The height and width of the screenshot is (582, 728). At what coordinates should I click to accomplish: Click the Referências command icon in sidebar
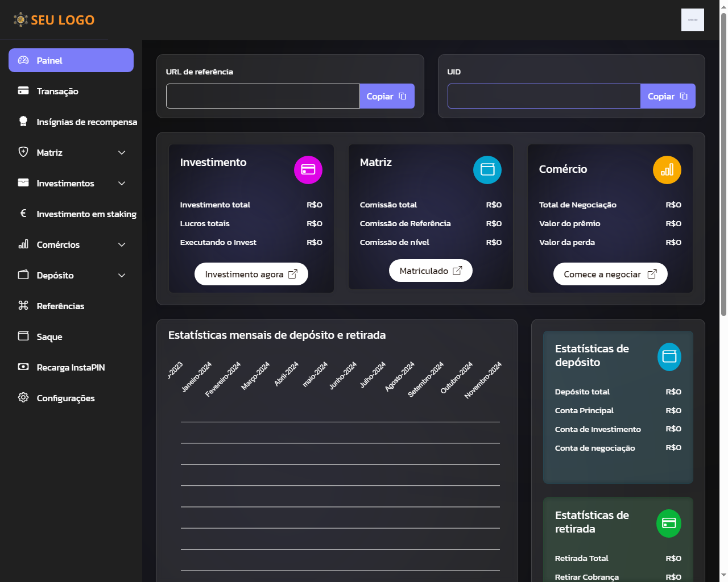(x=23, y=306)
